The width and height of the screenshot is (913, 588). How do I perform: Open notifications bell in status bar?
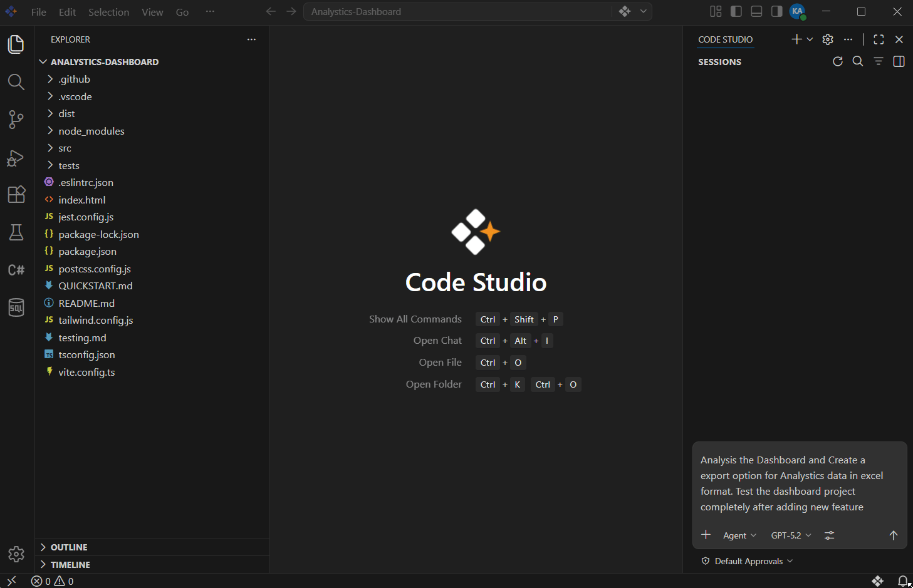(x=903, y=581)
